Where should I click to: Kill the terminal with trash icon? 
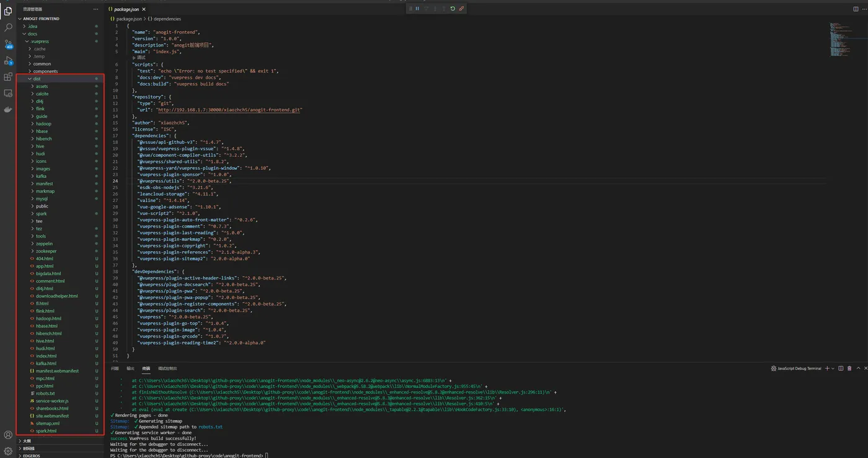pos(849,368)
